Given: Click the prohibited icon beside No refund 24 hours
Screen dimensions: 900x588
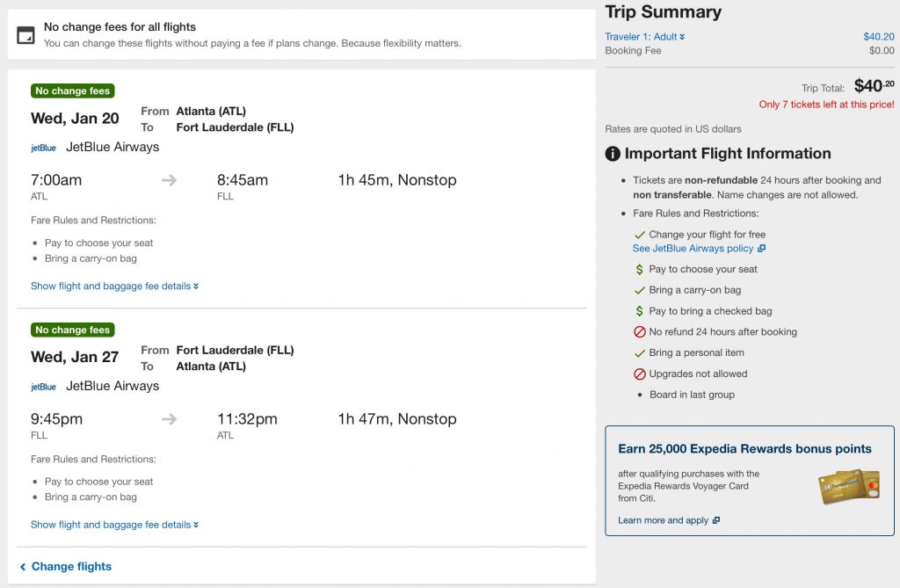Looking at the screenshot, I should 640,332.
